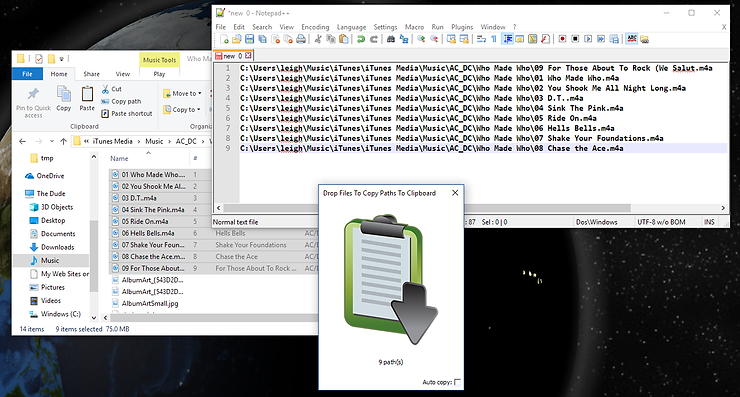The image size is (740, 397).
Task: Save the file using the floppy toolbar icon
Action: click(250, 39)
